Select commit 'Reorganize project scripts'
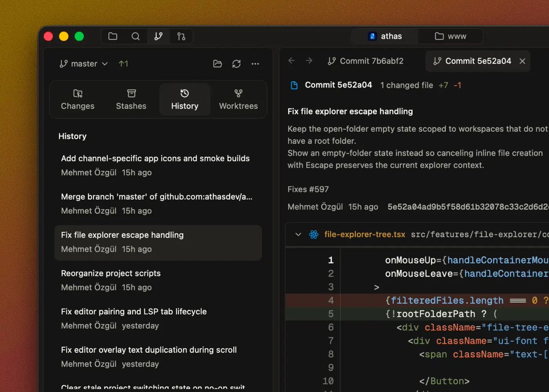Image resolution: width=549 pixels, height=392 pixels. tap(158, 280)
